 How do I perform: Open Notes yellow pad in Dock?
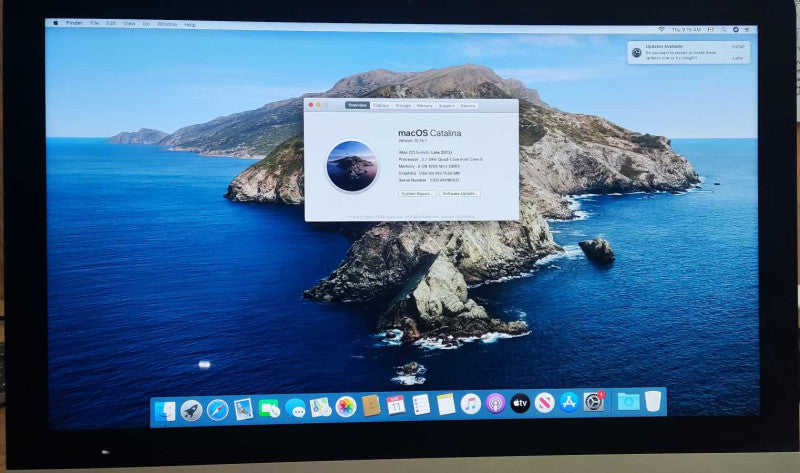click(x=446, y=404)
